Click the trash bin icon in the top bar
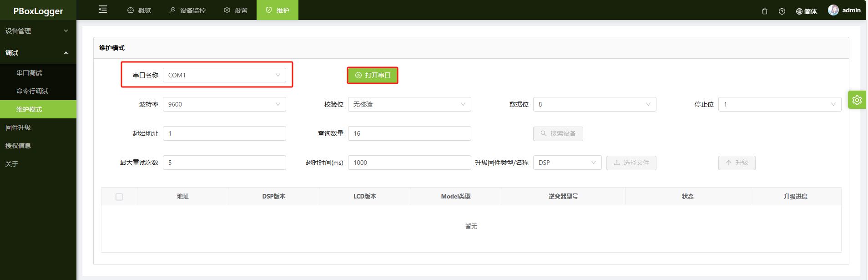Image resolution: width=868 pixels, height=280 pixels. pyautogui.click(x=765, y=11)
